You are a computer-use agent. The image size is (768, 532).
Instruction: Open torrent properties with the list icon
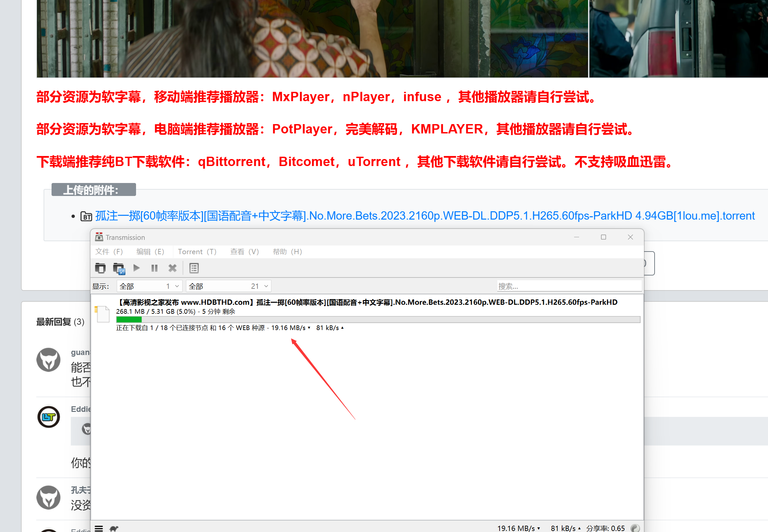pyautogui.click(x=194, y=268)
